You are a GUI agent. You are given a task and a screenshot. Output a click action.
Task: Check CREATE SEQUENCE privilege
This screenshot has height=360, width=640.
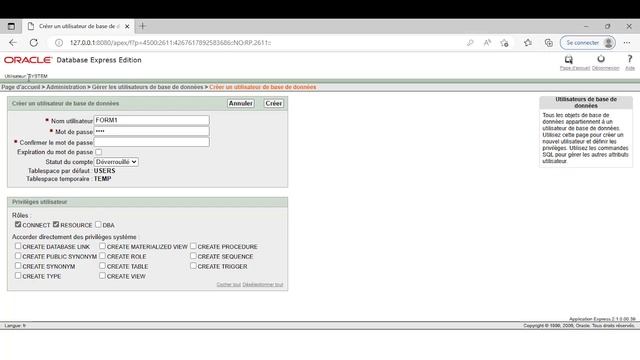pos(193,256)
